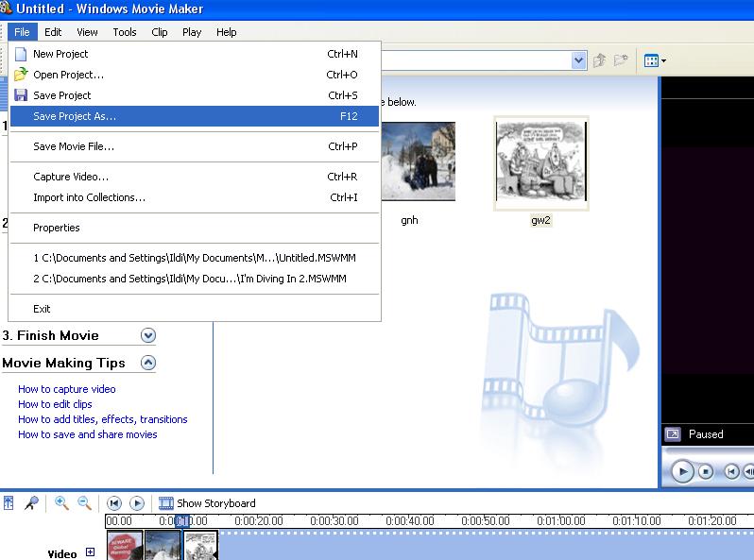Click the full screen icon beside Paused
Viewport: 754px width, 560px height.
click(673, 434)
